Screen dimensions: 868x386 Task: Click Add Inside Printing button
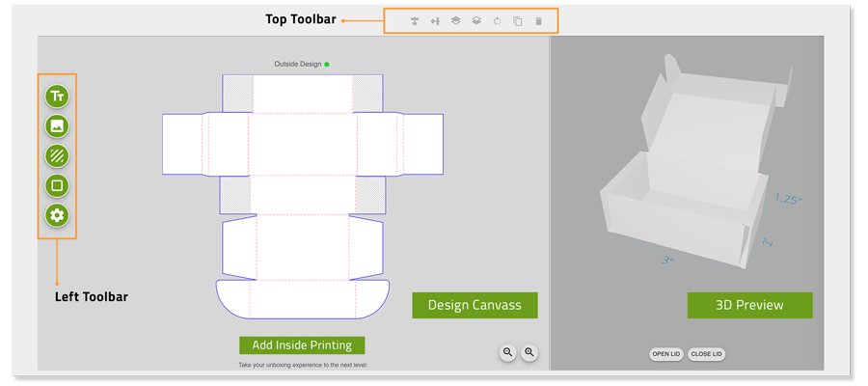coord(302,345)
